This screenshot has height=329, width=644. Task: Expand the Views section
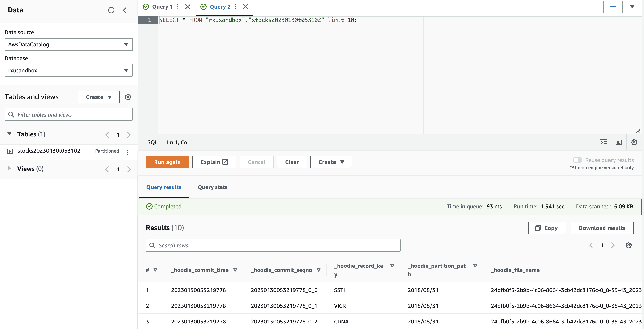9,168
